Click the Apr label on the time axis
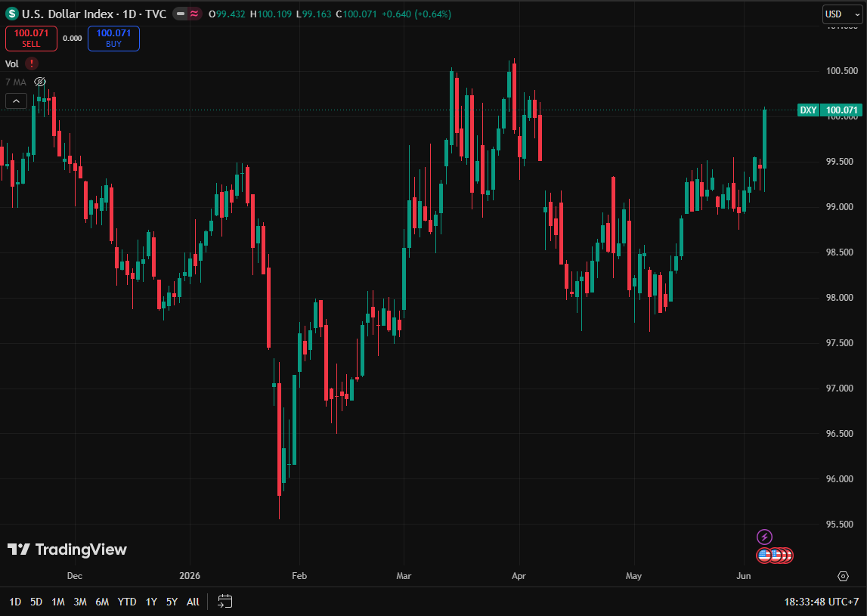The height and width of the screenshot is (616, 867). click(x=519, y=576)
